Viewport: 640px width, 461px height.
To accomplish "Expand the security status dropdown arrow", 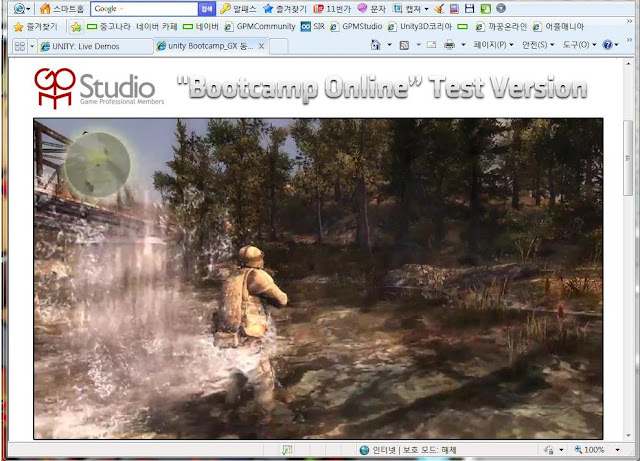I will pos(561,450).
